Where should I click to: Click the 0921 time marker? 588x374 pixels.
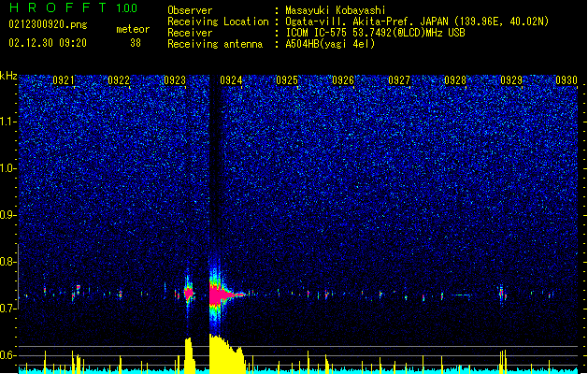[64, 80]
